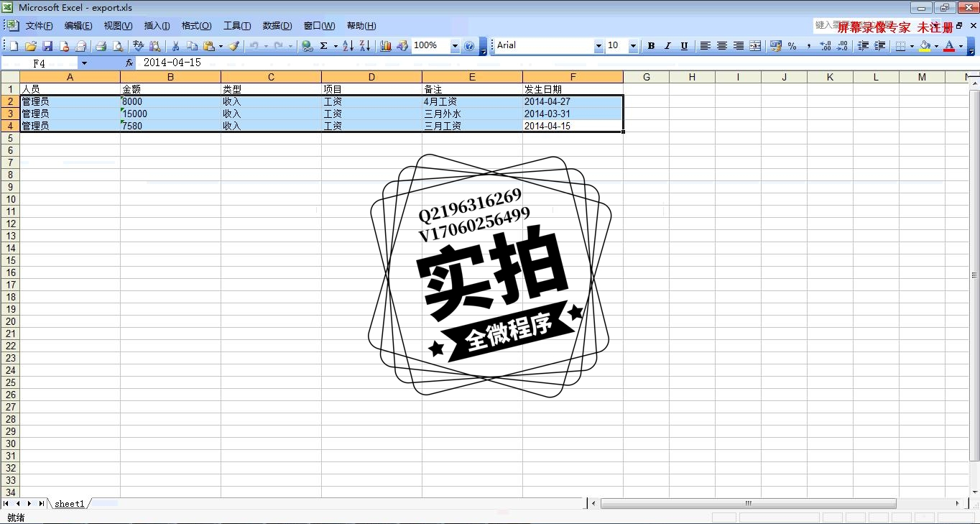Sort descending Z to A
980x524 pixels.
pyautogui.click(x=364, y=46)
